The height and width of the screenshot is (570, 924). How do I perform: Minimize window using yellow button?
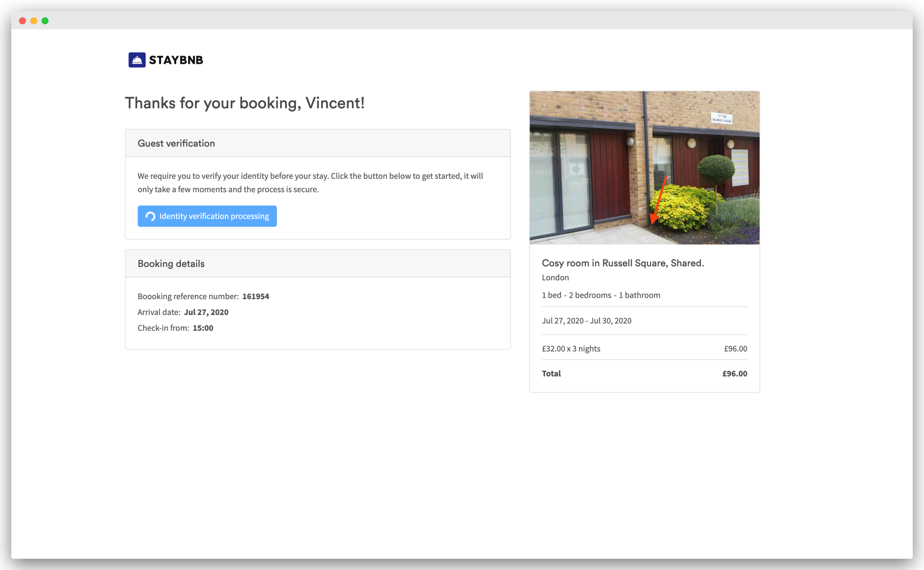pyautogui.click(x=34, y=21)
